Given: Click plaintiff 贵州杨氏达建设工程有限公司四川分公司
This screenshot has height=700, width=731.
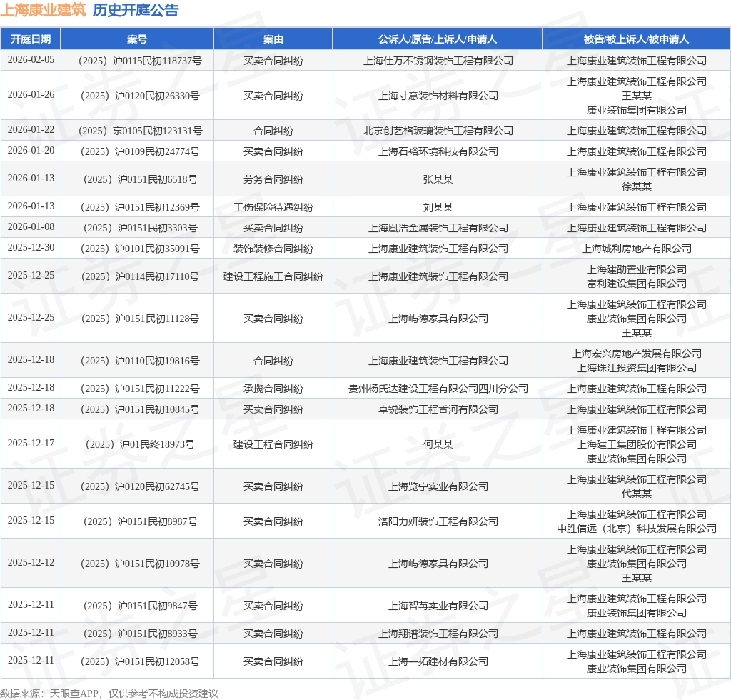Looking at the screenshot, I should click(438, 389).
